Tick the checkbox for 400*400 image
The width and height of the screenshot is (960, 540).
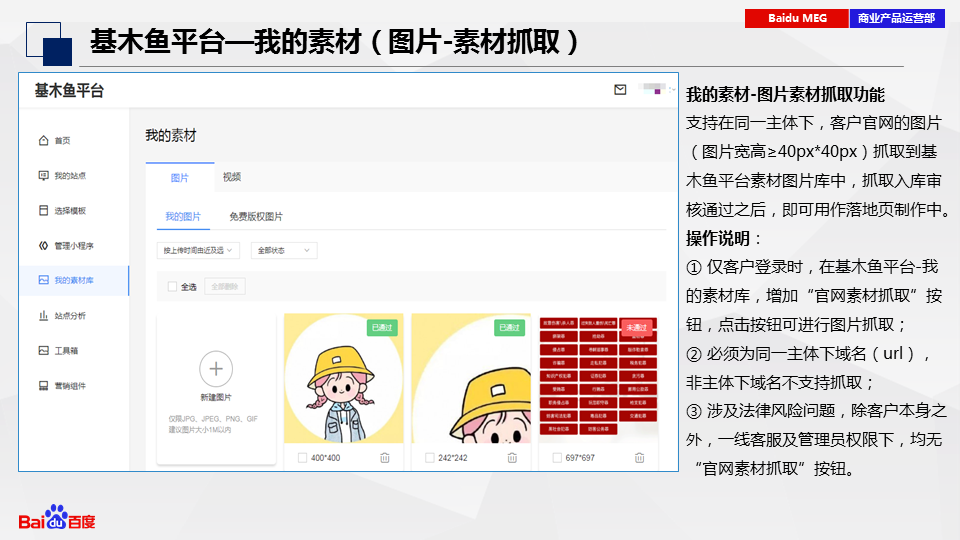302,457
